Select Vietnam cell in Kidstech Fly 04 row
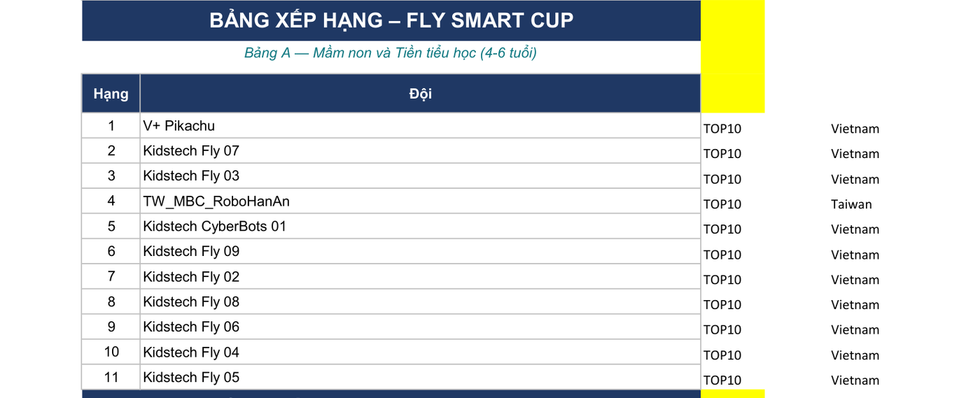The width and height of the screenshot is (980, 398). pyautogui.click(x=855, y=355)
